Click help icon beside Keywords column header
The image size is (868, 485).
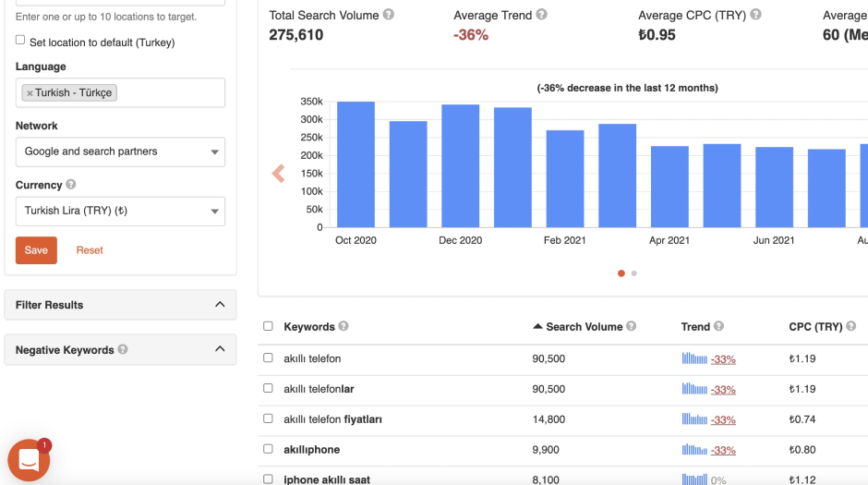click(x=344, y=326)
